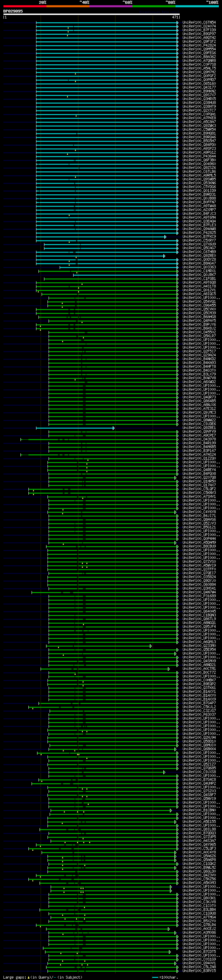Viewport: 222px width, 980px height.
Task: Click label UniRef100_Q9S7X7
Action: [199, 95]
